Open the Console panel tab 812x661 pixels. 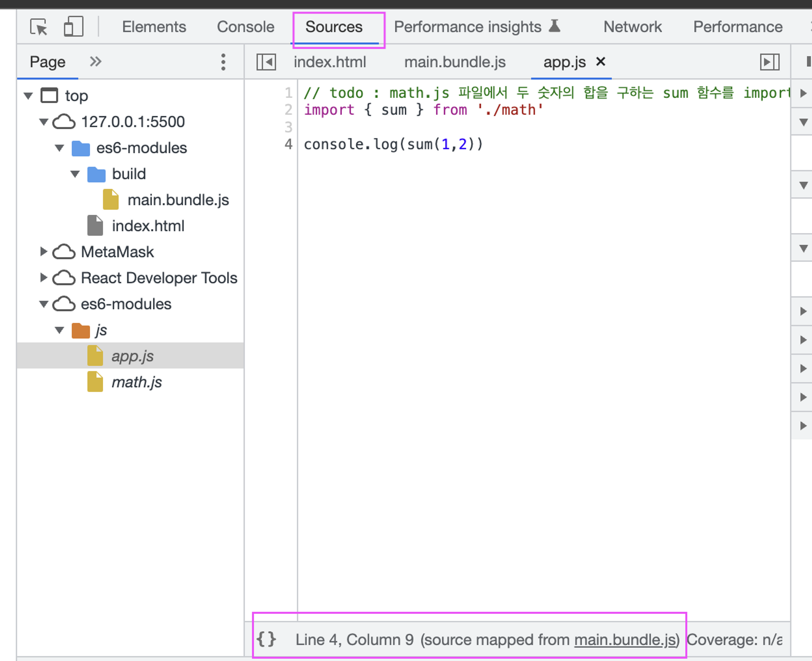click(x=245, y=27)
